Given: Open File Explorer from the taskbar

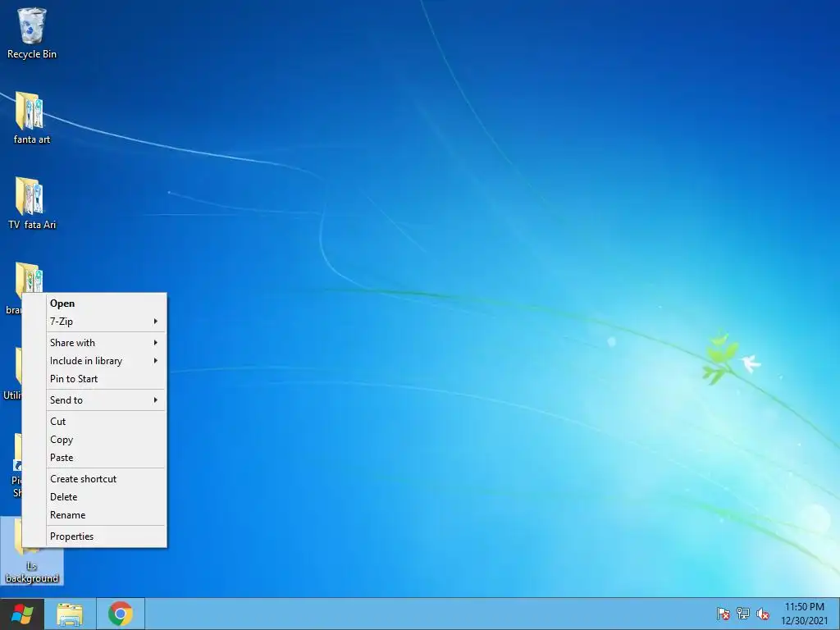Looking at the screenshot, I should click(71, 614).
